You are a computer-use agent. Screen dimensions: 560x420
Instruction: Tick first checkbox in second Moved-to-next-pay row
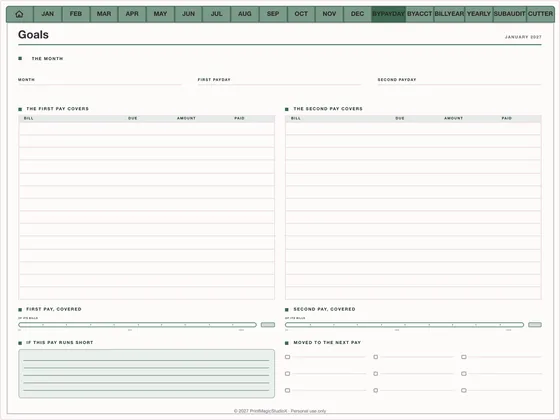[x=288, y=374]
